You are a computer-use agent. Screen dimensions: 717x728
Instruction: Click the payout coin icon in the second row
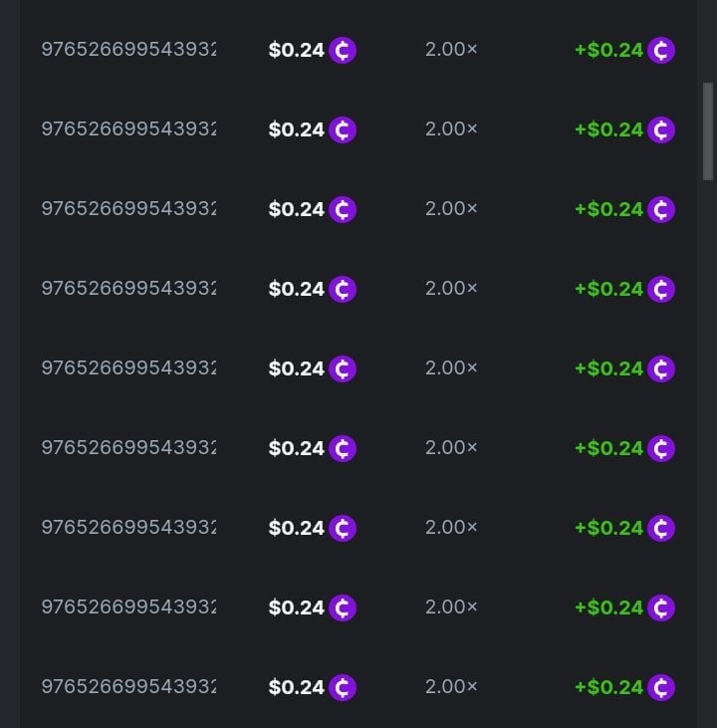[x=661, y=129]
